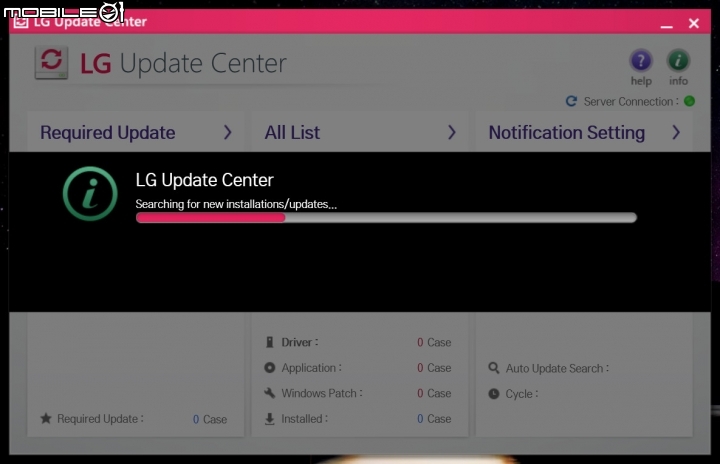The height and width of the screenshot is (464, 720).
Task: Click the Application disc icon
Action: [x=270, y=368]
